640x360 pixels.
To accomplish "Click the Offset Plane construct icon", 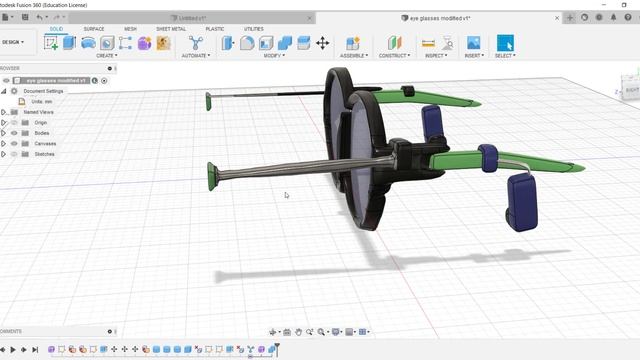I will [x=394, y=43].
